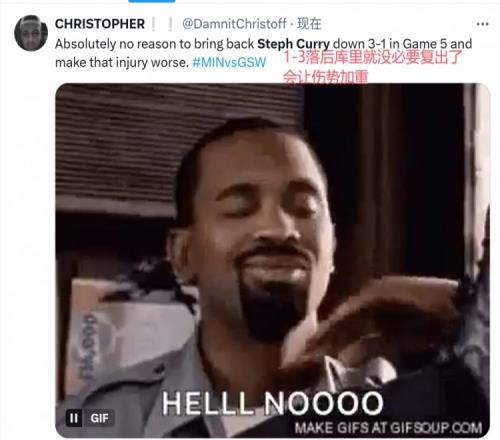
Task: Click the GIF badge label on the media
Action: 99,418
